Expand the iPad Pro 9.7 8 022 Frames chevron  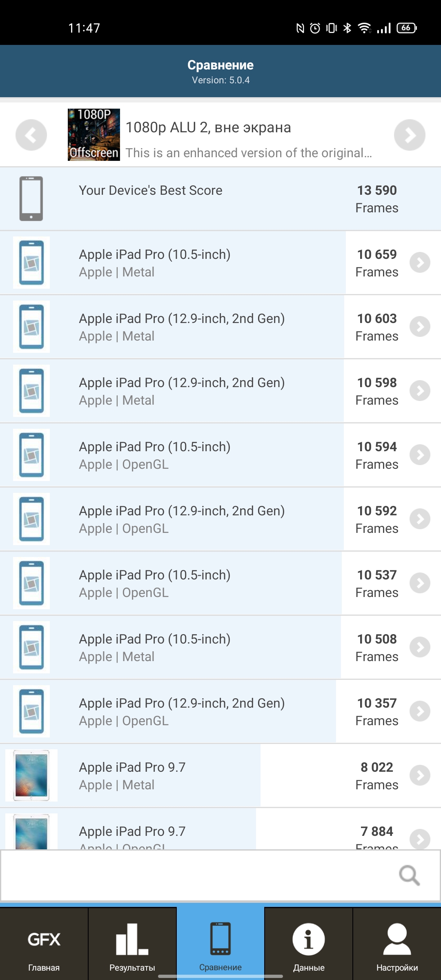tap(420, 775)
